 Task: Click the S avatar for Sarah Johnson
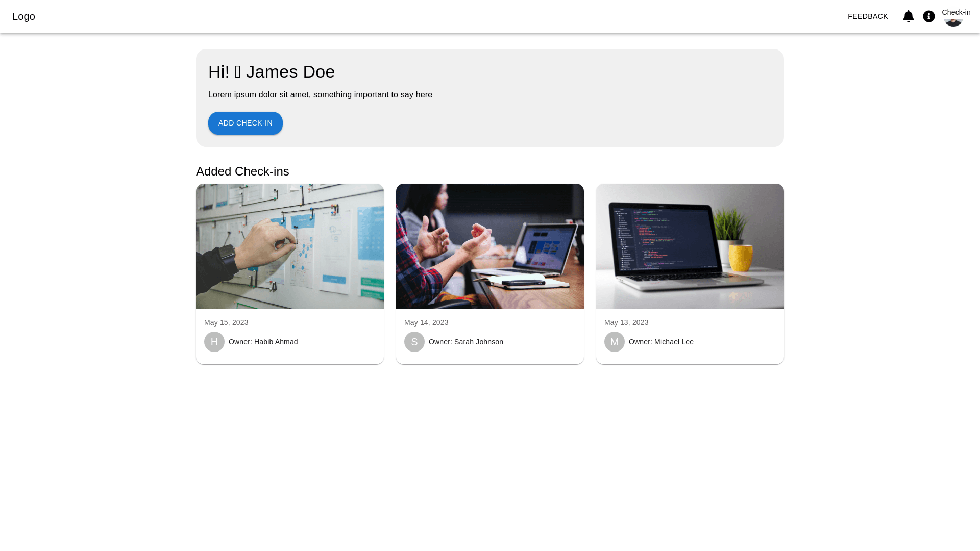(x=414, y=342)
